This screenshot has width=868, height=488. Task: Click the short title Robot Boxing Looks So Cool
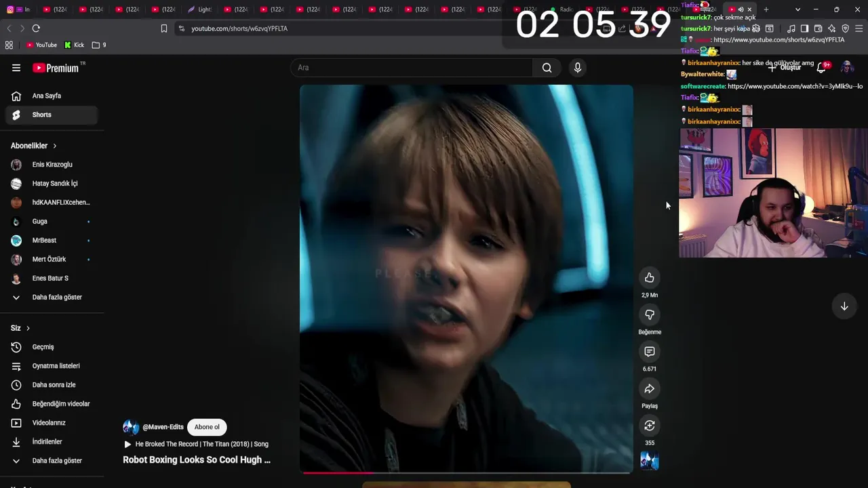coord(197,460)
